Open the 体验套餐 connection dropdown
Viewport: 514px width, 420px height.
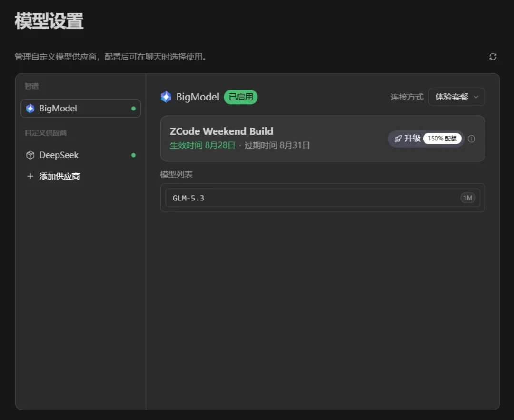pos(456,97)
